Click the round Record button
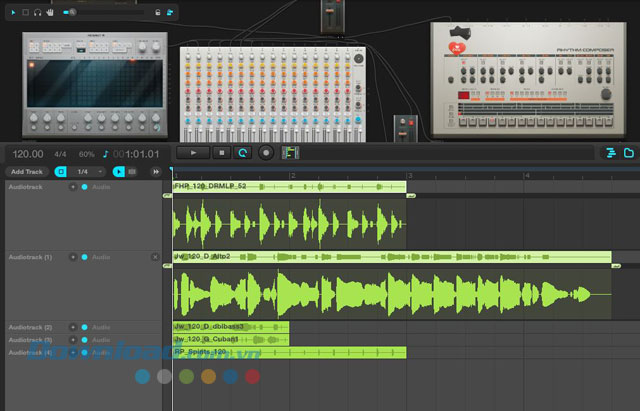This screenshot has width=640, height=411. (266, 153)
